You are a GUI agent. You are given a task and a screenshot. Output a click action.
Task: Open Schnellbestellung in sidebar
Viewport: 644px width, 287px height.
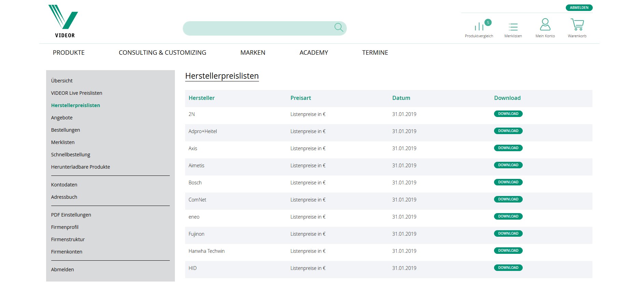(x=71, y=155)
